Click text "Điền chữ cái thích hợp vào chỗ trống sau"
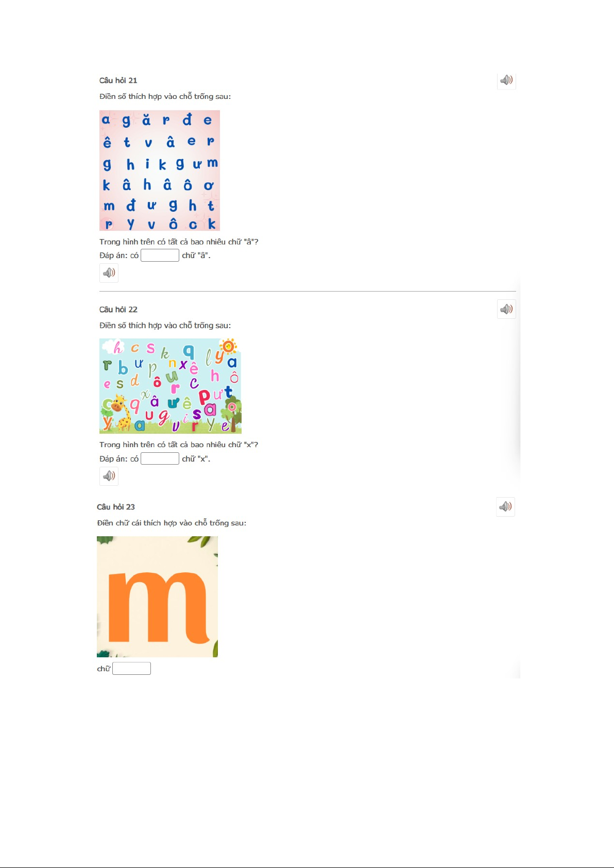Viewport: 614px width, 868px height. point(171,523)
